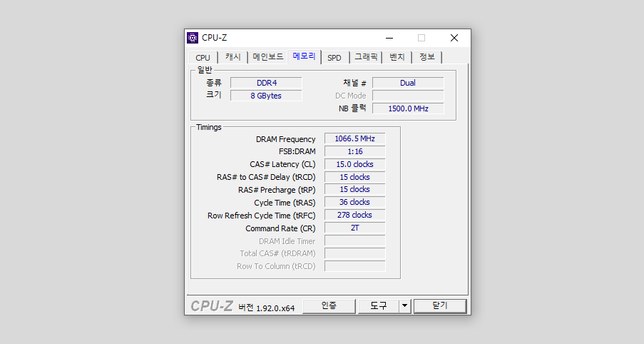The image size is (644, 344).
Task: Click the 크기 label
Action: click(x=213, y=95)
